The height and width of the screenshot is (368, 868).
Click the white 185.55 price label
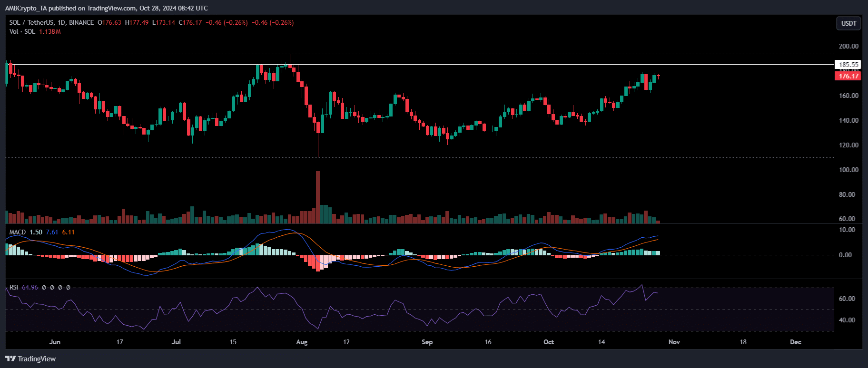(x=848, y=65)
